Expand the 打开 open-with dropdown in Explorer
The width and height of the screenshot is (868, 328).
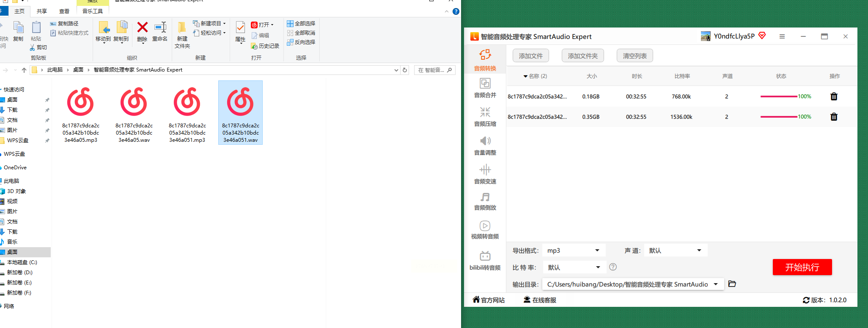point(272,25)
